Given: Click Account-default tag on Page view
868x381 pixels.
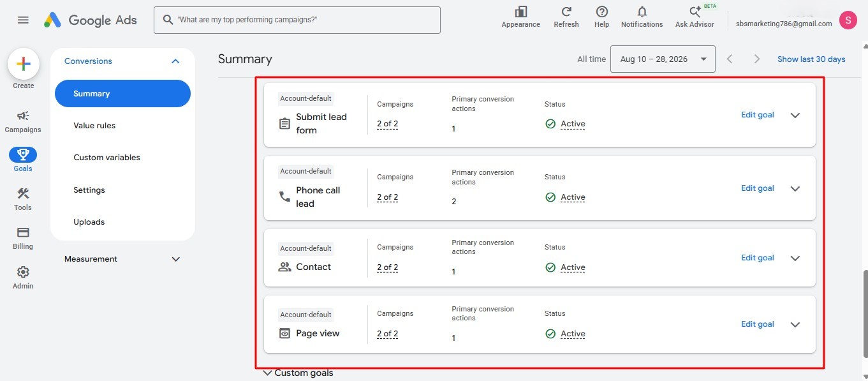Looking at the screenshot, I should pyautogui.click(x=305, y=315).
